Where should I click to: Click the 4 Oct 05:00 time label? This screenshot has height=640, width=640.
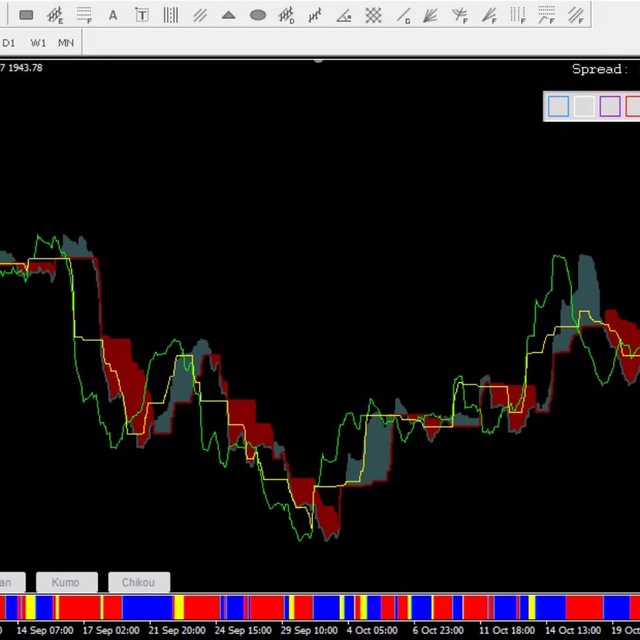372,631
